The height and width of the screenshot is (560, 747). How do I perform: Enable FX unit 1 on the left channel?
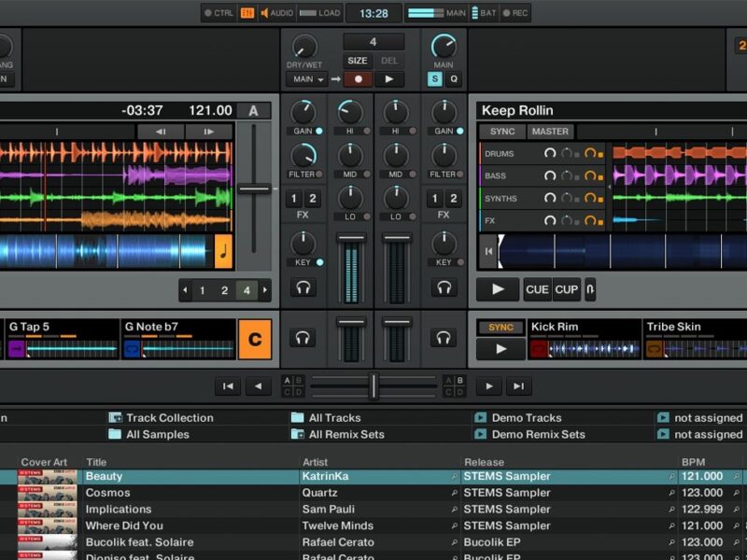(293, 199)
